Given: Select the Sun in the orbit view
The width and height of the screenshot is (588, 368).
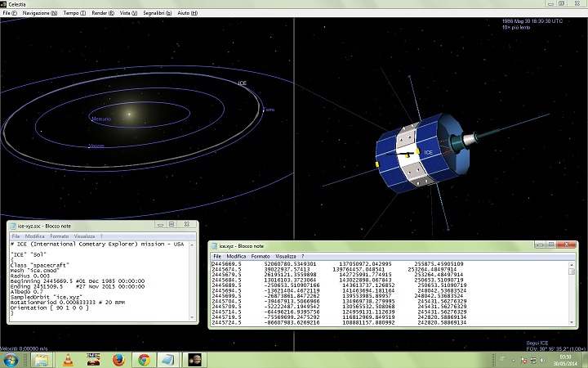Looking at the screenshot, I should (x=128, y=111).
